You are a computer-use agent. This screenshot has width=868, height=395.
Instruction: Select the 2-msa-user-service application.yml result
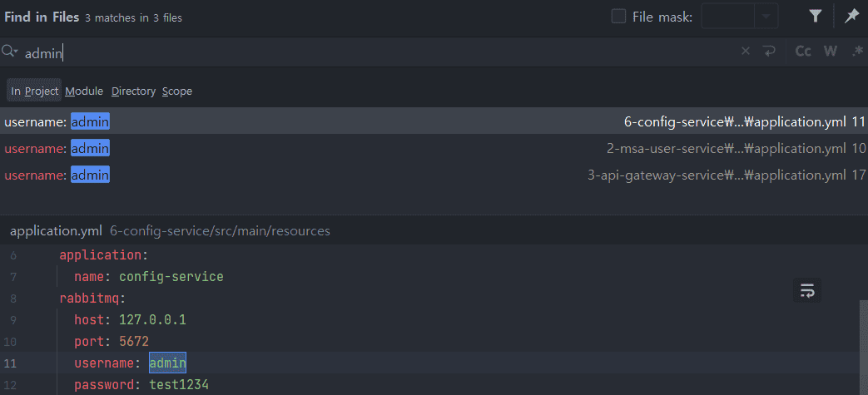[434, 148]
